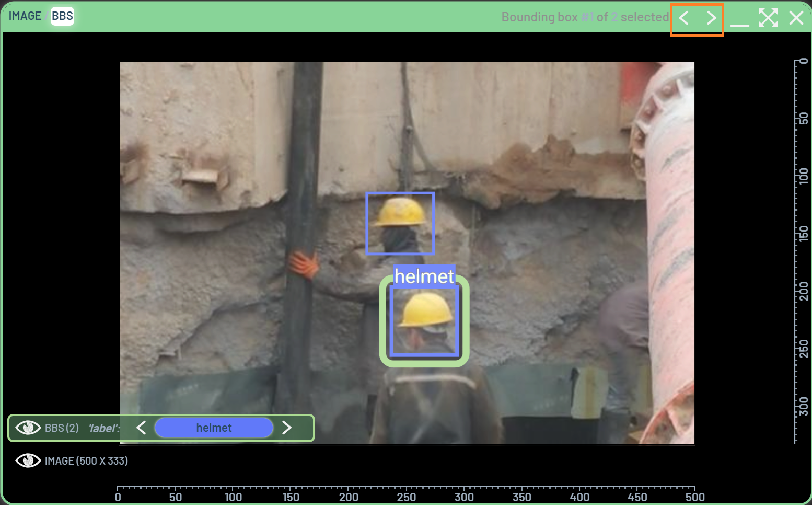Image resolution: width=812 pixels, height=507 pixels.
Task: Select the BBS tab
Action: click(x=62, y=16)
